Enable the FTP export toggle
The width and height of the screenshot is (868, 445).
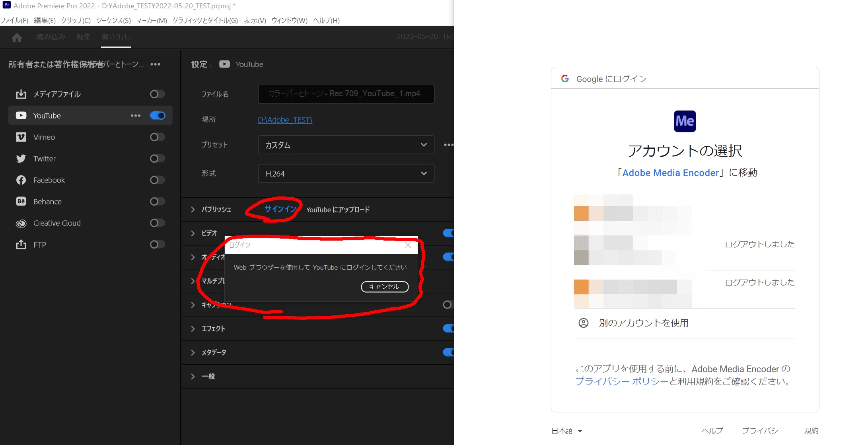click(157, 245)
